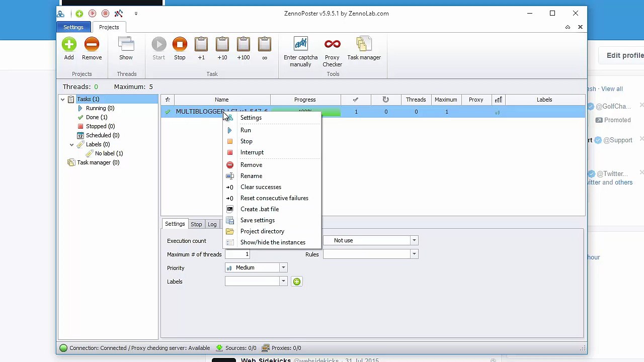
Task: Switch to the Projects ribbon tab
Action: point(109,27)
